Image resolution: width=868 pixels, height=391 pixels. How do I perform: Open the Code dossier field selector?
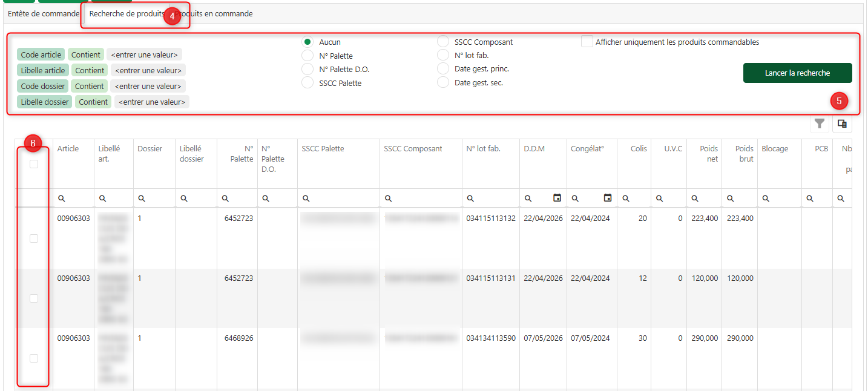(42, 86)
